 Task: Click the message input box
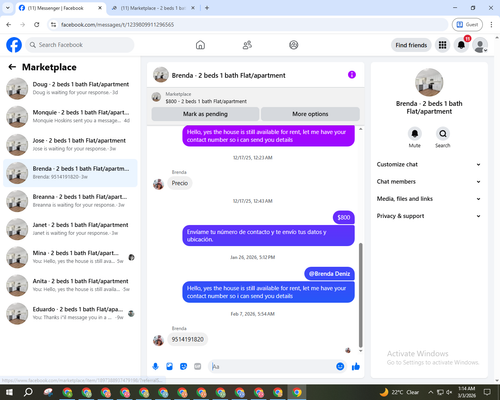pyautogui.click(x=272, y=367)
